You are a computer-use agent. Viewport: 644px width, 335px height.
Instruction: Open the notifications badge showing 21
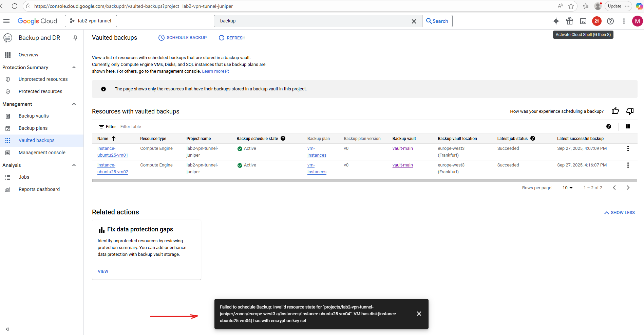point(596,21)
